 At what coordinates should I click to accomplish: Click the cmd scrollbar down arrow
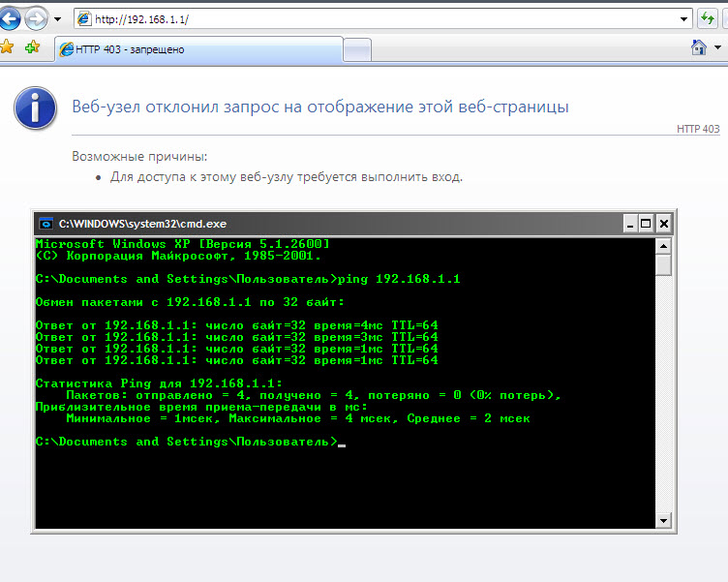(663, 520)
